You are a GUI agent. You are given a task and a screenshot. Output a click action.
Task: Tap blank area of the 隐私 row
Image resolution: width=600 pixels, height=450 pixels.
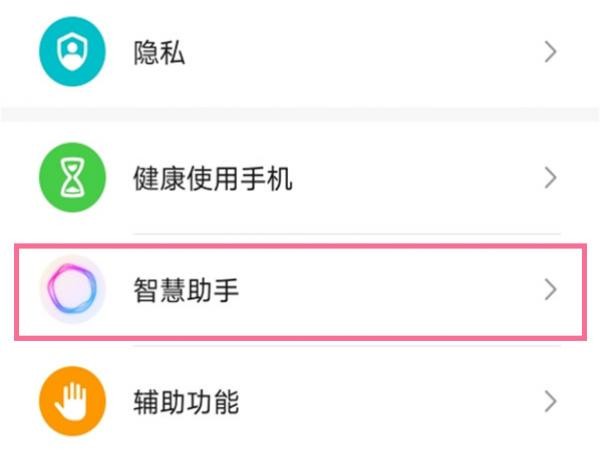pos(364,52)
